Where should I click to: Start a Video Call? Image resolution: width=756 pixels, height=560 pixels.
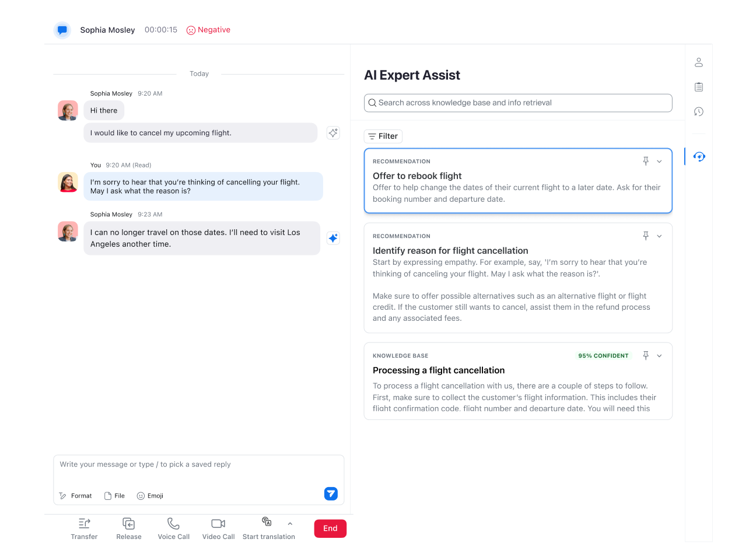[218, 528]
